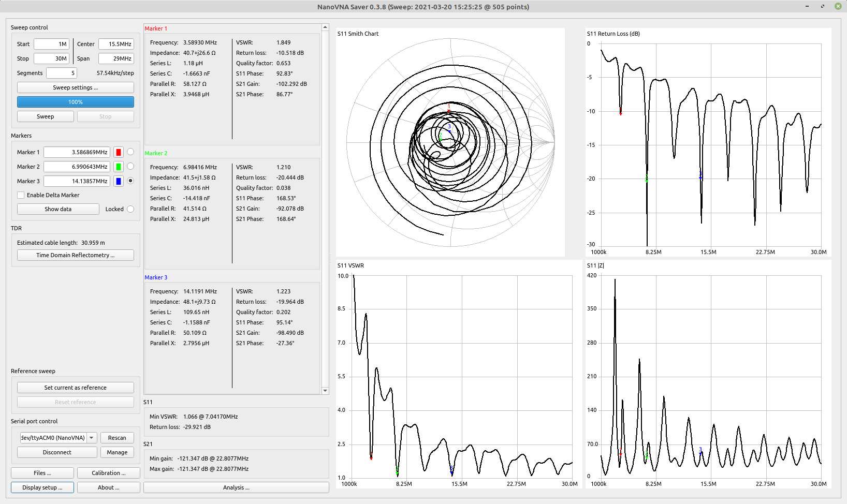847x504 pixels.
Task: Click the Start frequency input field
Action: pos(52,44)
